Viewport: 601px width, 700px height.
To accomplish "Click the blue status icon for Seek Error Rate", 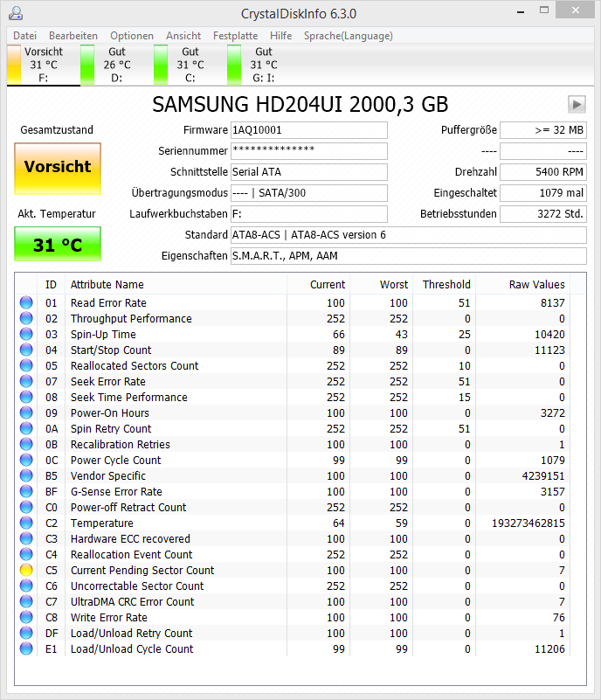I will [26, 381].
